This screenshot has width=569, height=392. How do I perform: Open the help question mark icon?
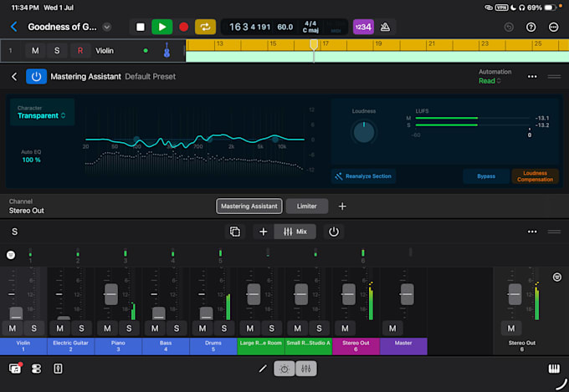coord(531,27)
